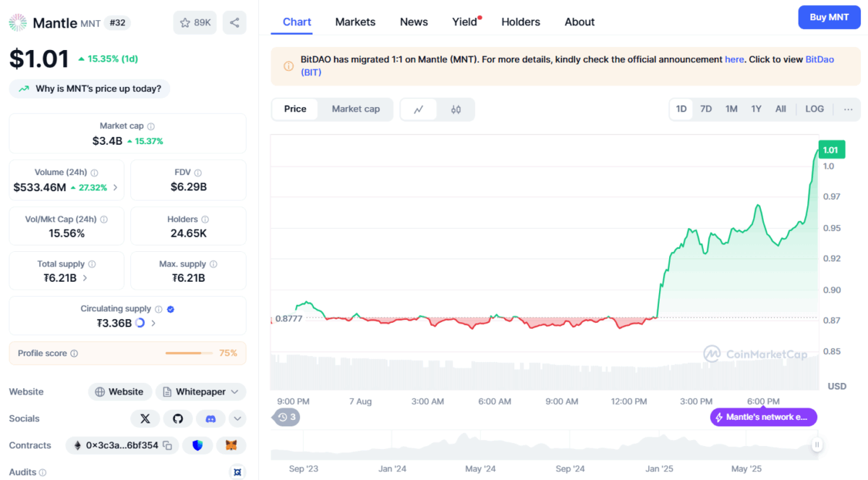This screenshot has width=868, height=480.
Task: Click the FDV info icon
Action: tap(198, 172)
